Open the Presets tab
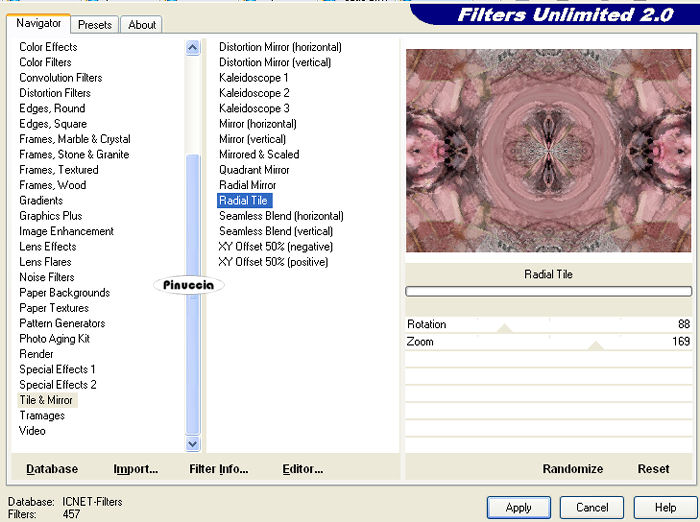700x522 pixels. click(x=95, y=25)
